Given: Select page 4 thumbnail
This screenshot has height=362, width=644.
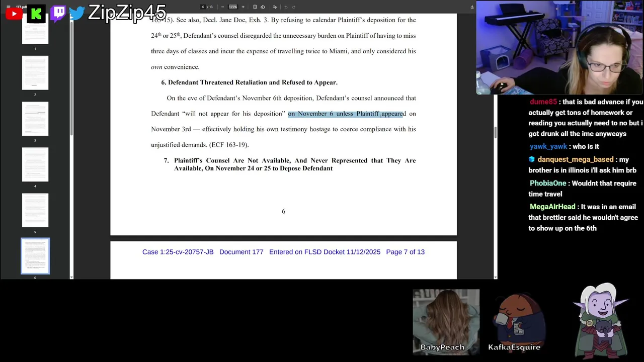Looking at the screenshot, I should pos(35,164).
